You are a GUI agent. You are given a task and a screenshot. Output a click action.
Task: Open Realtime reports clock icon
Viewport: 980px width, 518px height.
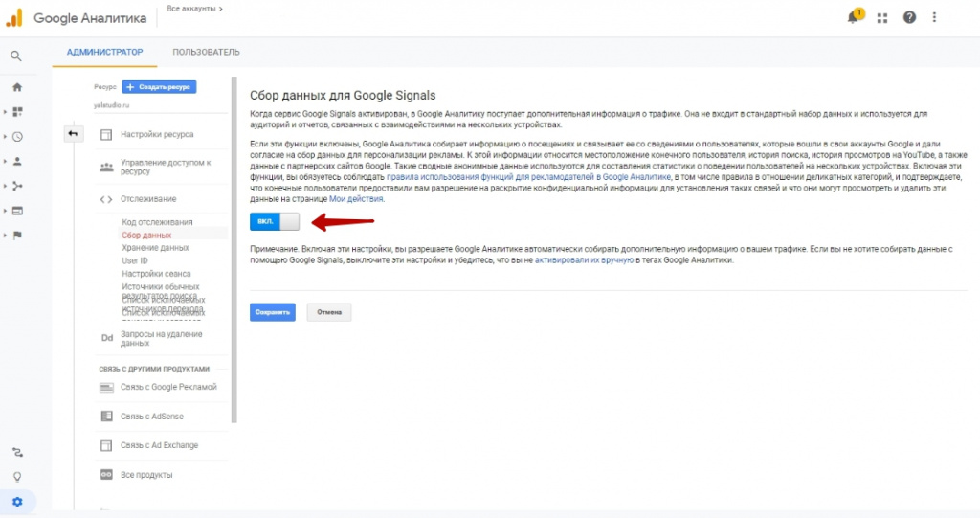17,136
